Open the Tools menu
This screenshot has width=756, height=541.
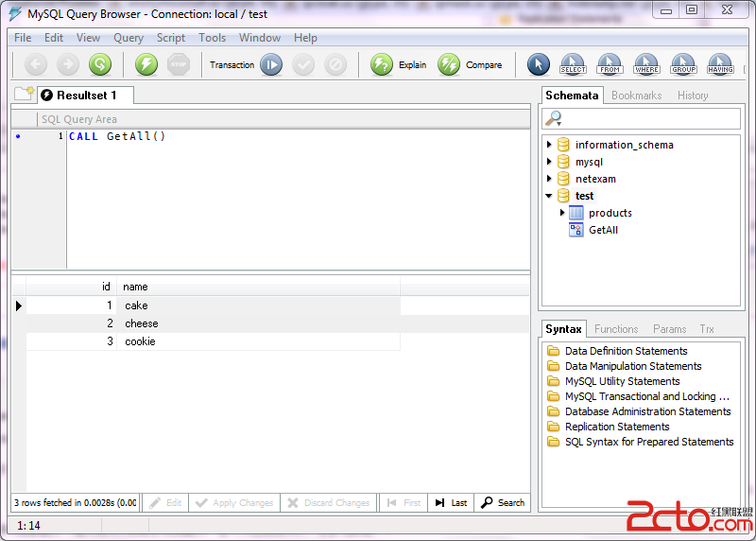tap(212, 38)
